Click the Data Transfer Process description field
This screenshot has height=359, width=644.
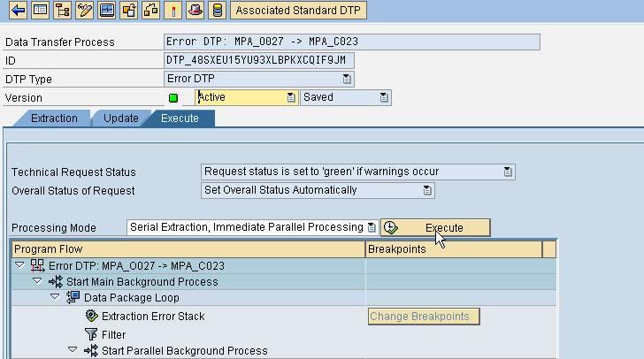[351, 42]
